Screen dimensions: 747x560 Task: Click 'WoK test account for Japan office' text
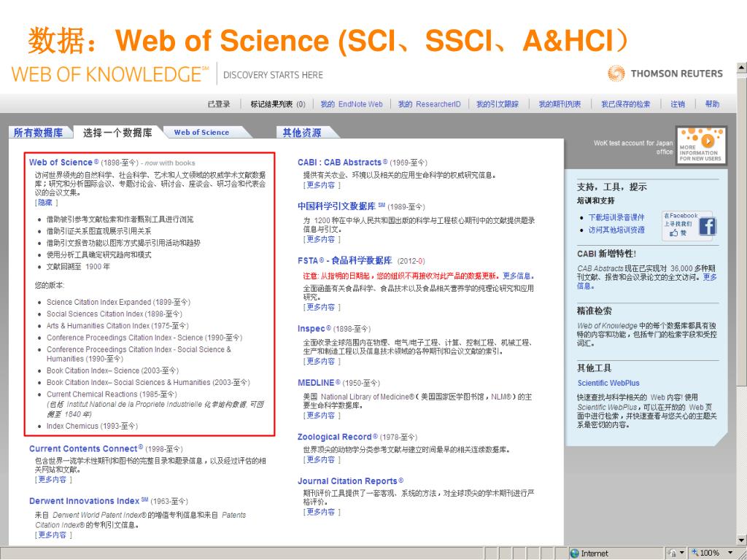(x=633, y=147)
